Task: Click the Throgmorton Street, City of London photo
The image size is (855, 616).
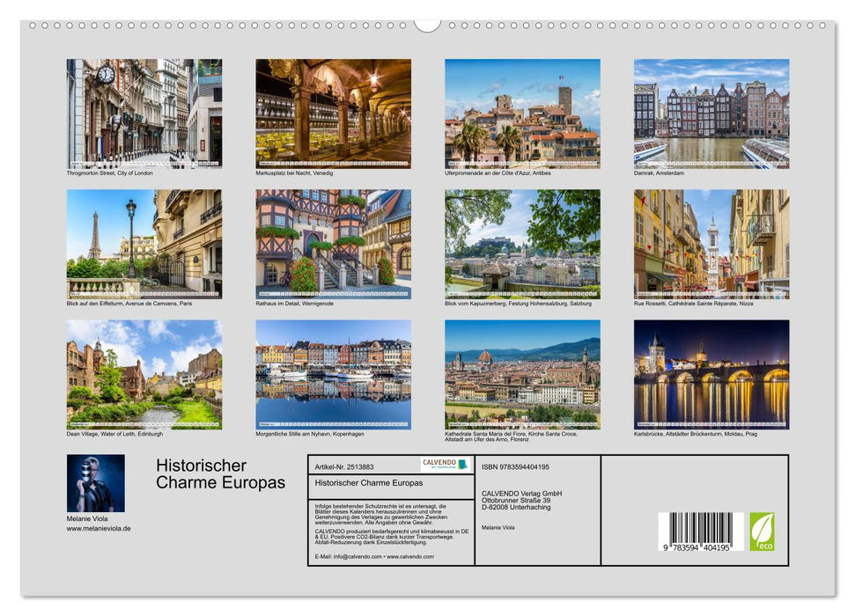Action: (144, 114)
